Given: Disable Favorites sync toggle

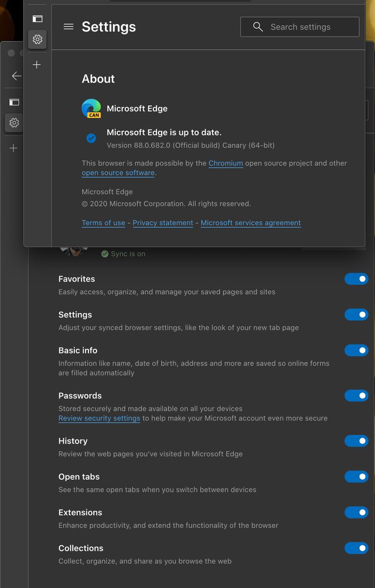Looking at the screenshot, I should click(x=356, y=279).
